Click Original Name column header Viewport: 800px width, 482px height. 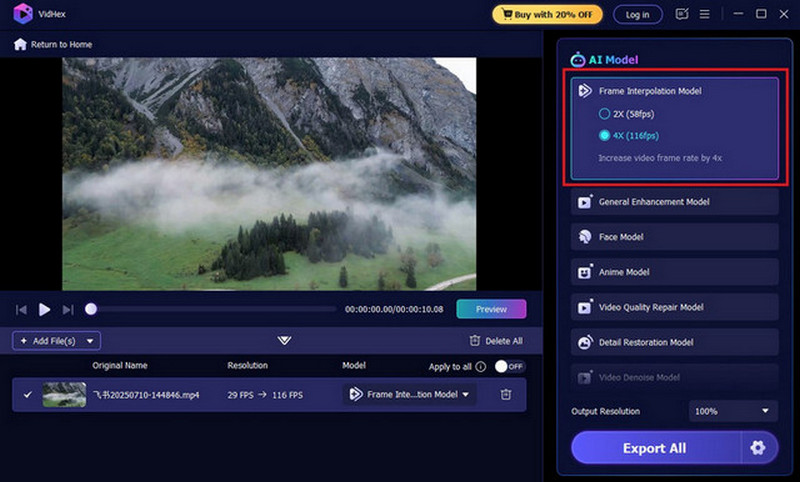pos(120,365)
